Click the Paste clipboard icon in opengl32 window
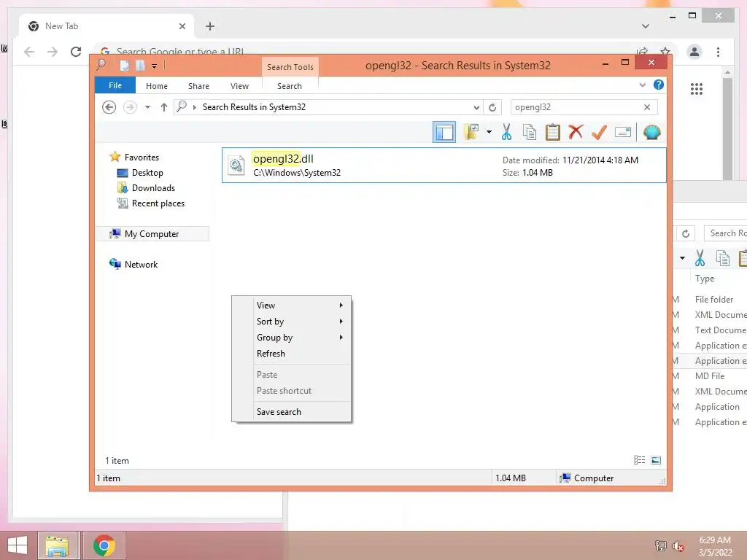The image size is (747, 560). pyautogui.click(x=553, y=132)
